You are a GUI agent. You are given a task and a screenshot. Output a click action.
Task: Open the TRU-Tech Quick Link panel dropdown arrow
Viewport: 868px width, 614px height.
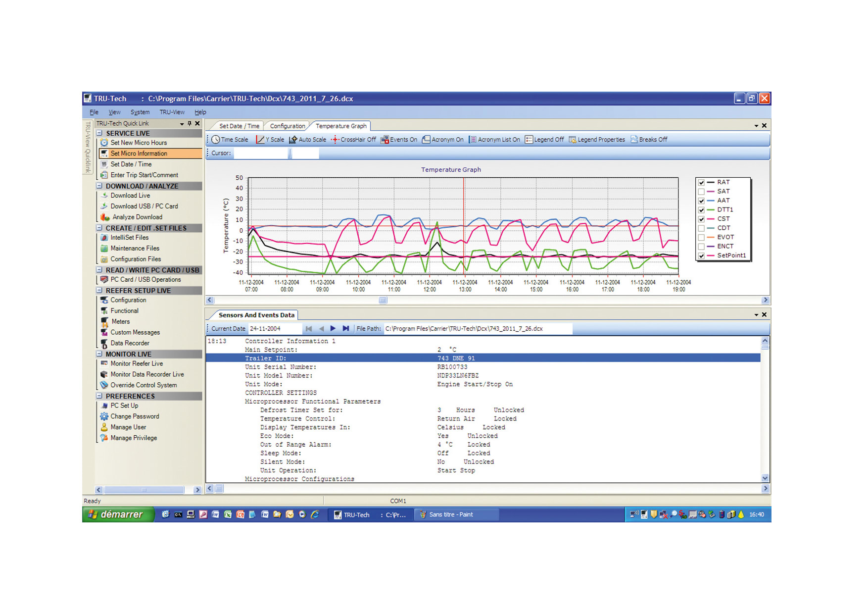(182, 124)
